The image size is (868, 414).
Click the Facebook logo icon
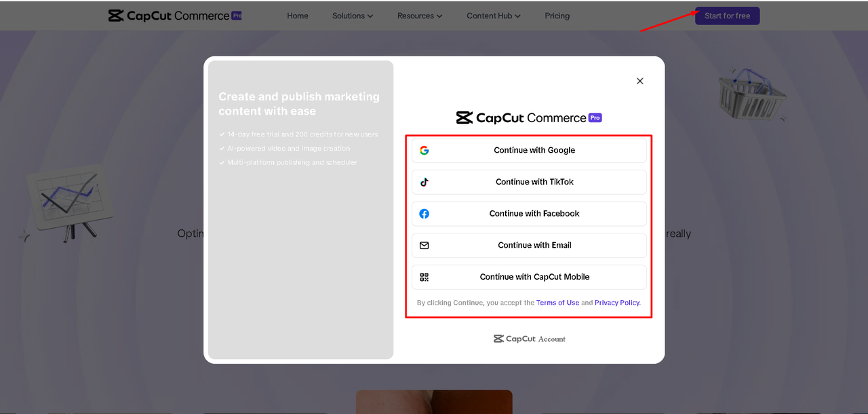click(x=424, y=214)
